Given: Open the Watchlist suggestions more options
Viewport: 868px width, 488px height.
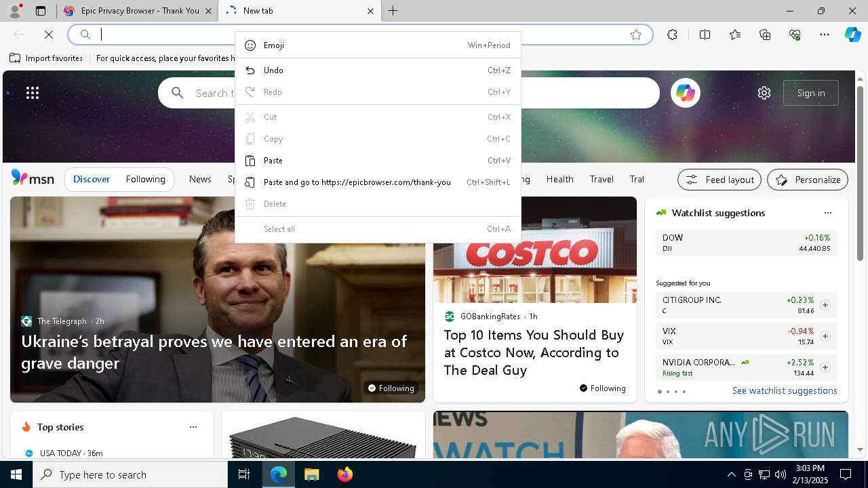Looking at the screenshot, I should coord(828,213).
